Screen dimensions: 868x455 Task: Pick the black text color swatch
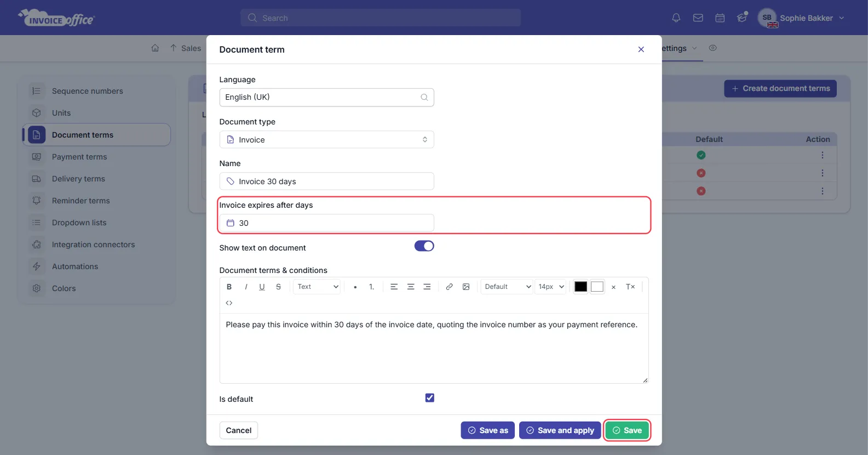(x=580, y=287)
